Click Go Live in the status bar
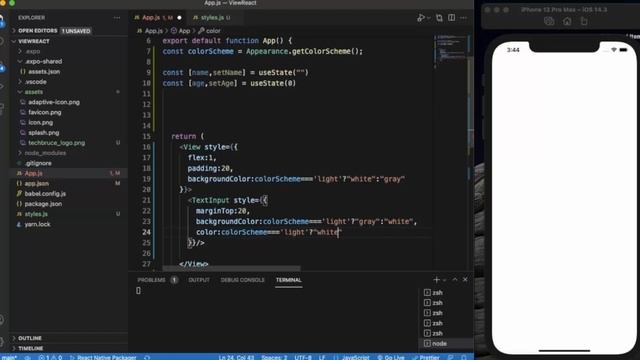Viewport: 640px width, 360px height. [391, 357]
